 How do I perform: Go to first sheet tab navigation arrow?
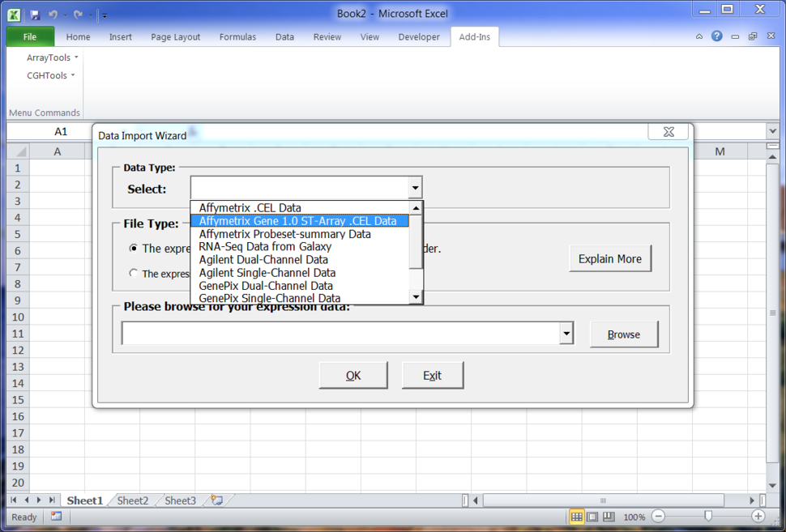(x=14, y=500)
